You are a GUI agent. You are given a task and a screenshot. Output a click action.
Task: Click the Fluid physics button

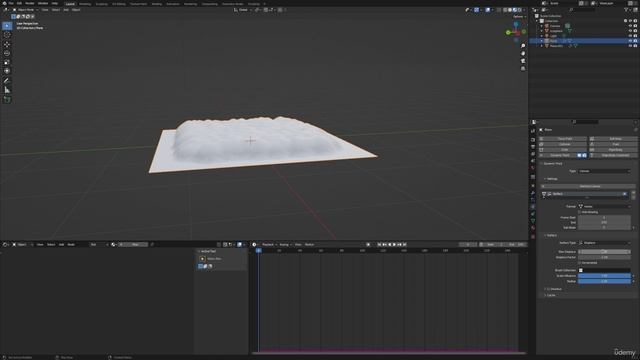coord(613,144)
